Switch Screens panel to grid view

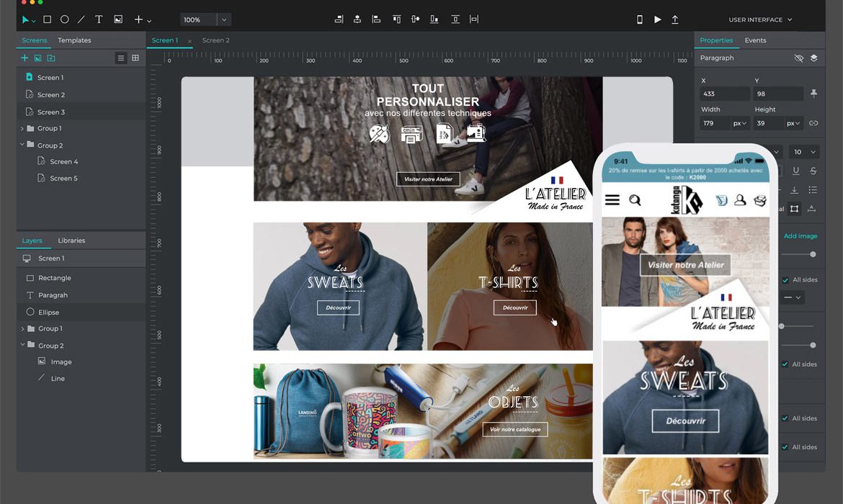(x=135, y=58)
